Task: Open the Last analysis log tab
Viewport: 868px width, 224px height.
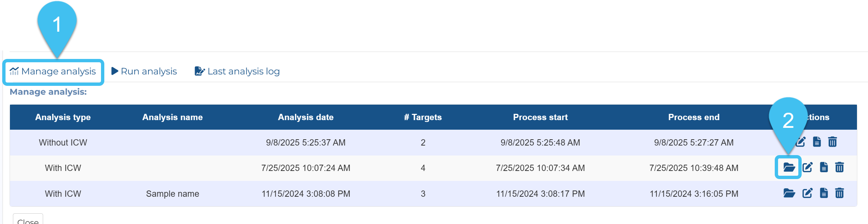Action: click(237, 71)
